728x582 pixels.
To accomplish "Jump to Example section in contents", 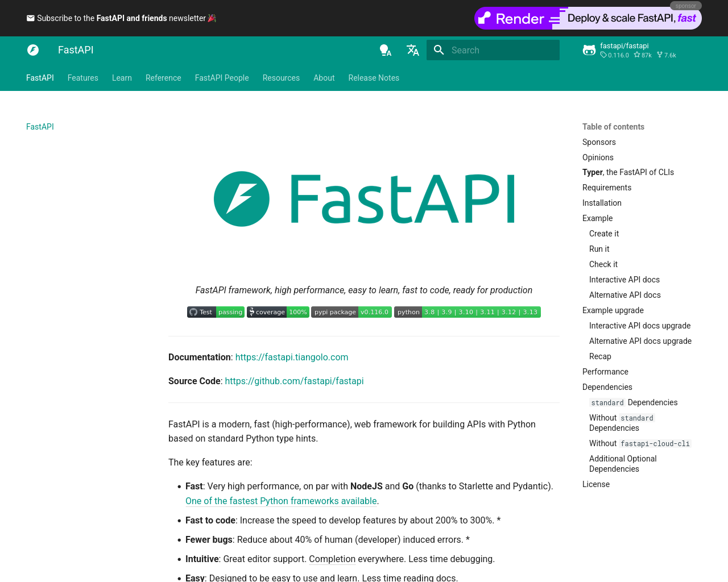I will click(x=597, y=218).
